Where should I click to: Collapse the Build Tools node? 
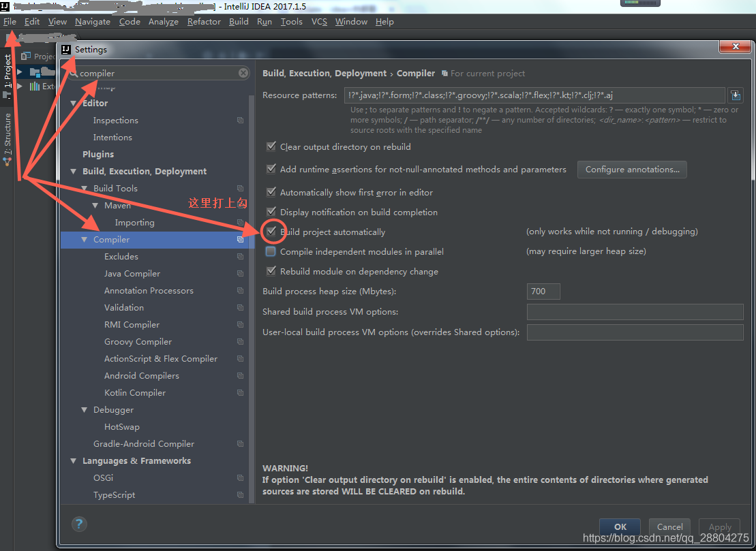coord(85,189)
